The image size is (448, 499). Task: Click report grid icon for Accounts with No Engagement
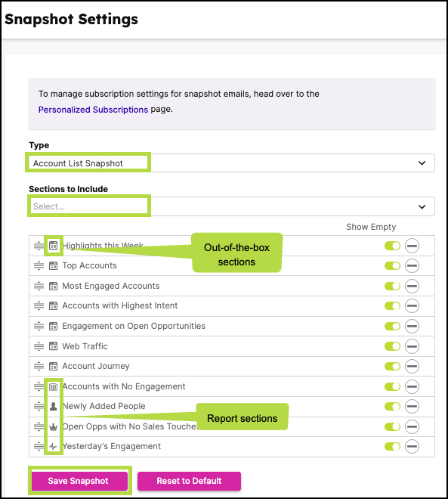(53, 386)
